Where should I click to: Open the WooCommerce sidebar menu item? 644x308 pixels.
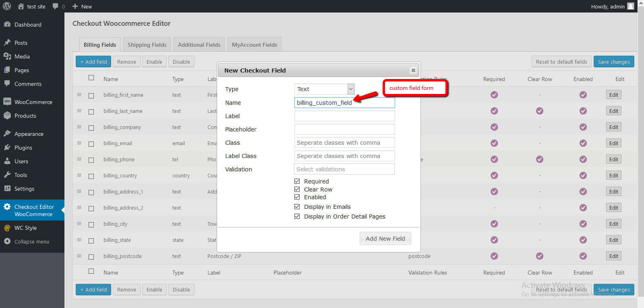[x=32, y=102]
